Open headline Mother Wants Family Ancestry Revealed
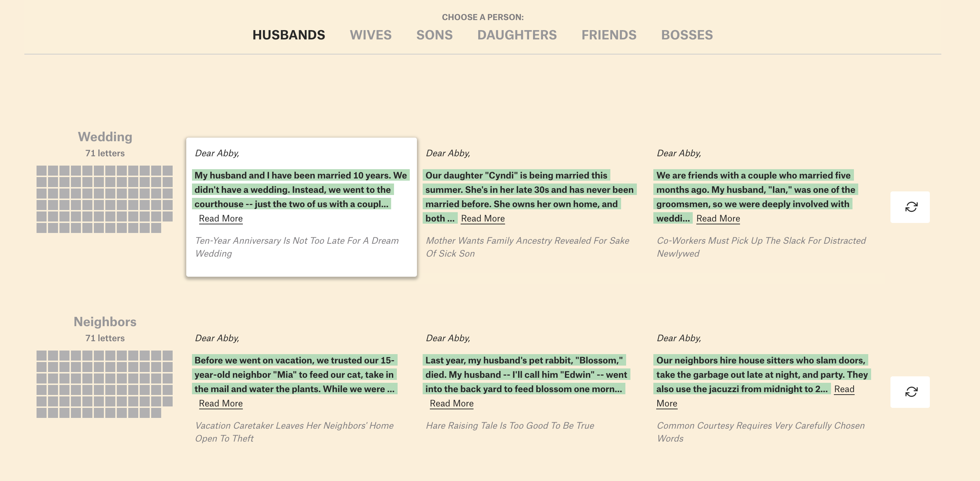980x481 pixels. (527, 247)
